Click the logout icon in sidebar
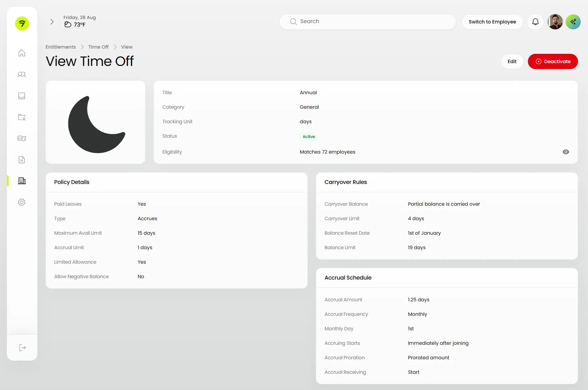Screen dimensions: 588x390 (x=22, y=348)
